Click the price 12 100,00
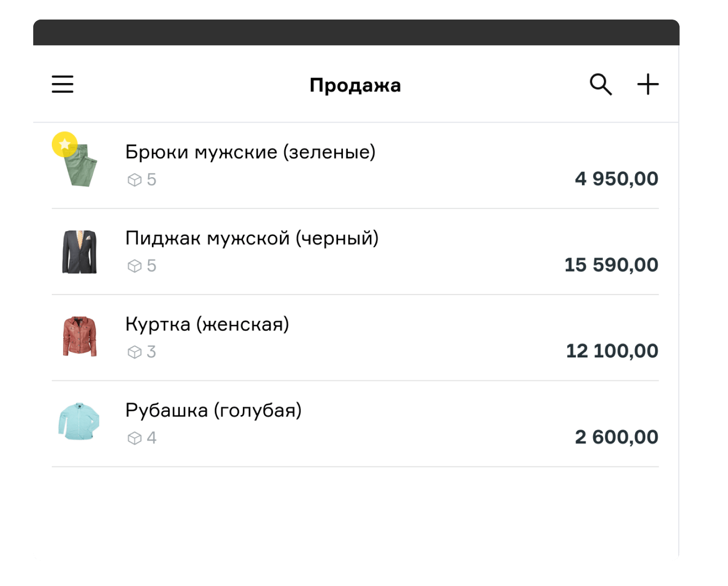 pos(612,351)
